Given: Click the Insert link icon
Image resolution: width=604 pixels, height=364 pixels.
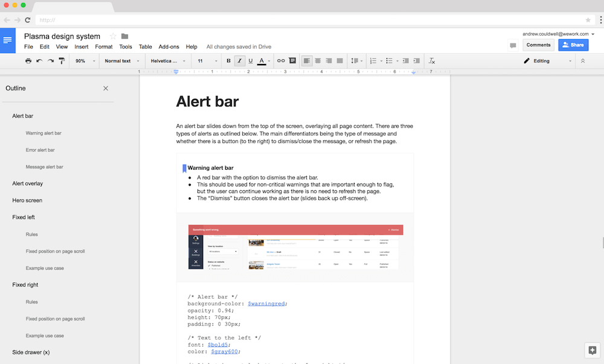Looking at the screenshot, I should pos(281,61).
